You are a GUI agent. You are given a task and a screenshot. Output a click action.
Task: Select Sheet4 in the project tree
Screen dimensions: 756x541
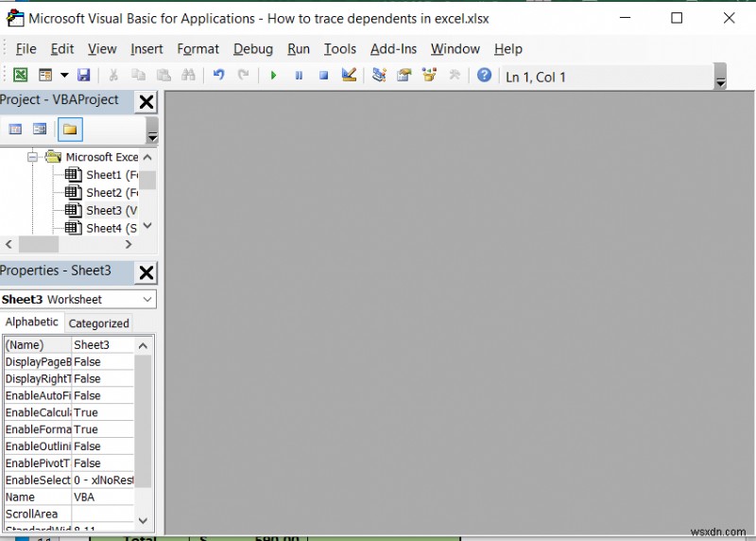102,228
